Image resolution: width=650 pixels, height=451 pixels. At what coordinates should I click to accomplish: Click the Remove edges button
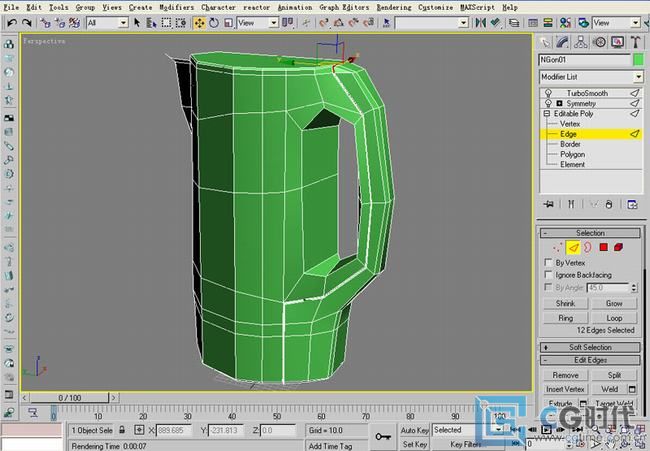point(565,375)
